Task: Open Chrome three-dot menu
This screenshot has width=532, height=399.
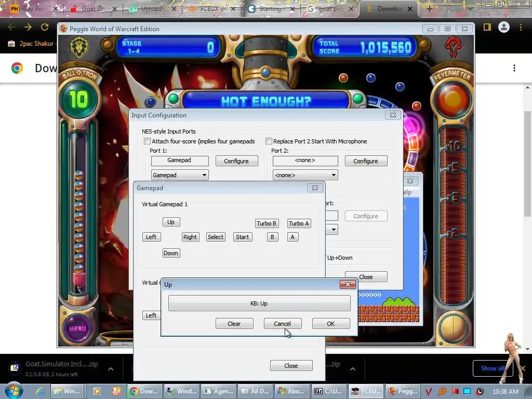Action: click(521, 27)
